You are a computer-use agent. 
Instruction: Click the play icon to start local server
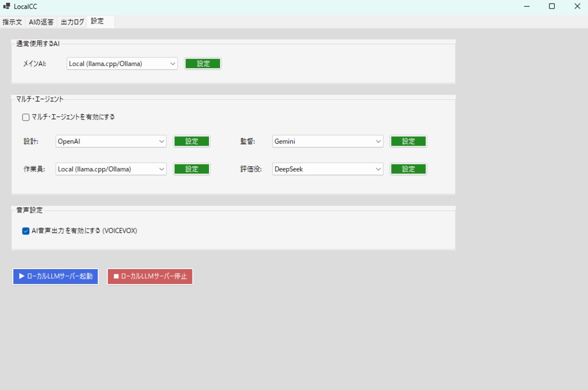[x=20, y=276]
